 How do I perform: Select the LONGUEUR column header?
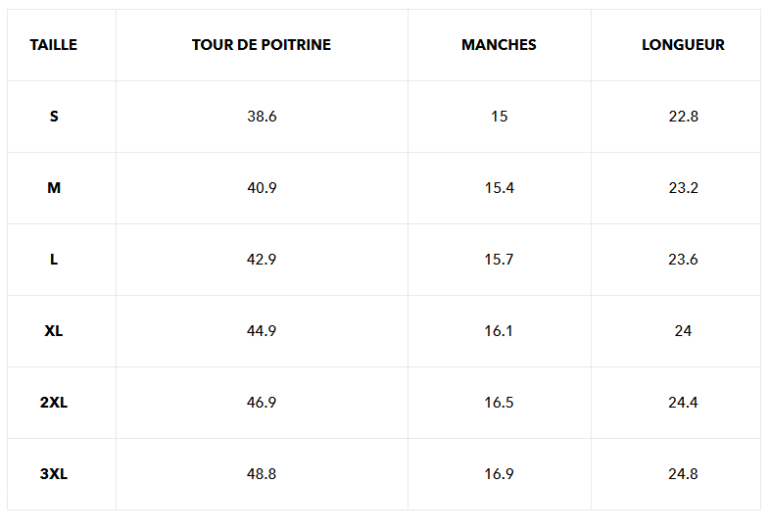(x=683, y=45)
